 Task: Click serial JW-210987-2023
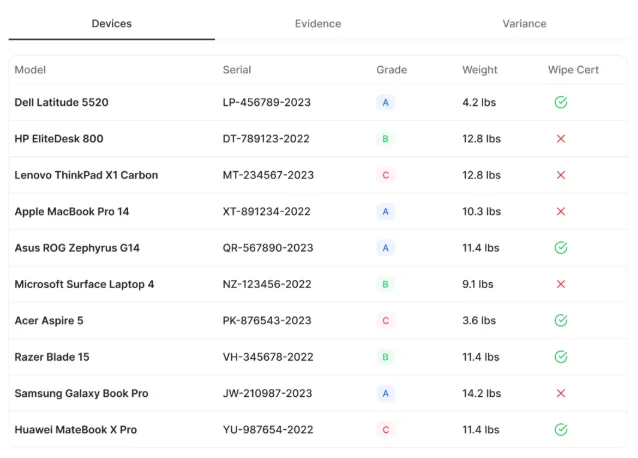point(267,393)
